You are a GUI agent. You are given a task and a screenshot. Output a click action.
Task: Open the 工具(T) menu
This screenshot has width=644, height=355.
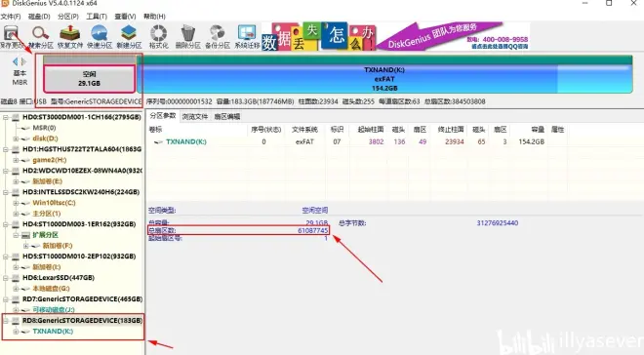click(97, 17)
